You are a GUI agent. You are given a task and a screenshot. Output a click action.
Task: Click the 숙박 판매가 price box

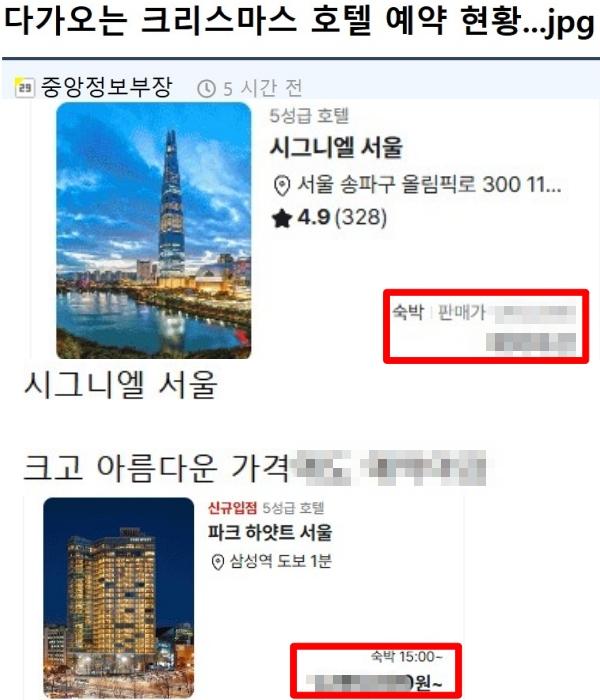coord(486,326)
